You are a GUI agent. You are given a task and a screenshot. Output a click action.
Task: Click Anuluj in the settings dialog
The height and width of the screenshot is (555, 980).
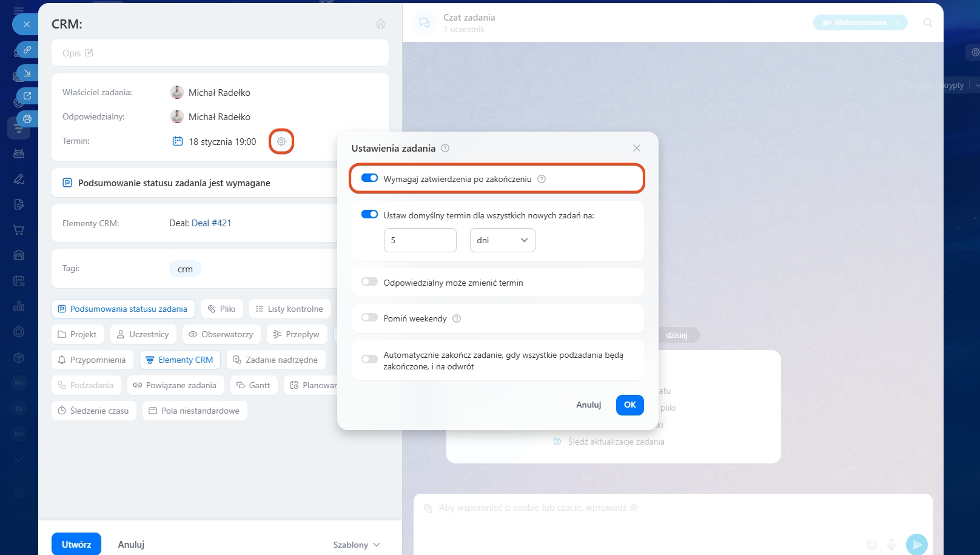(x=589, y=405)
